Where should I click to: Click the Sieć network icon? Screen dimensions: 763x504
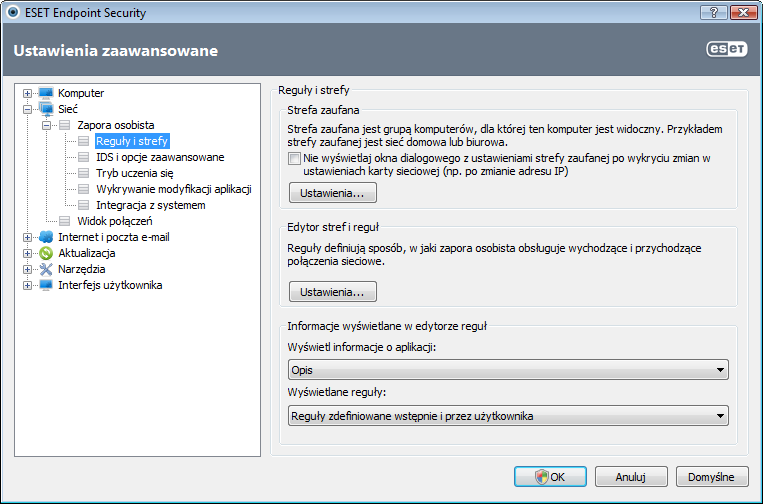click(46, 109)
